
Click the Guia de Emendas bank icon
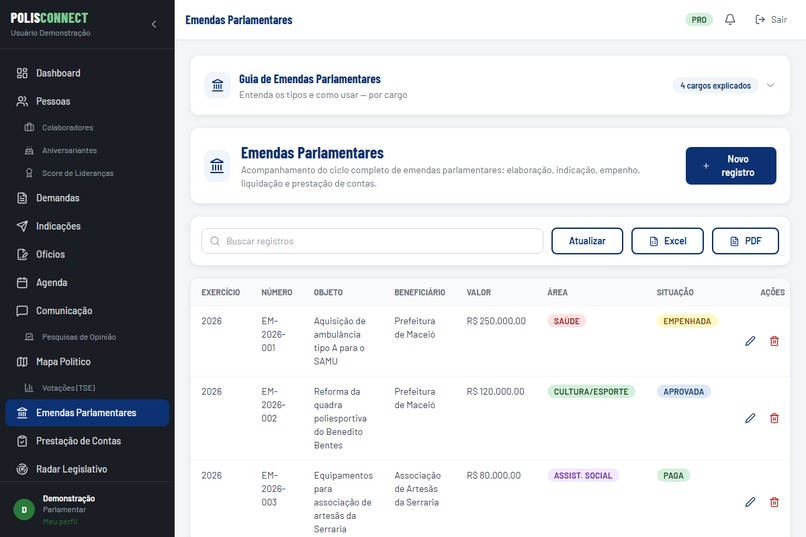click(x=217, y=85)
